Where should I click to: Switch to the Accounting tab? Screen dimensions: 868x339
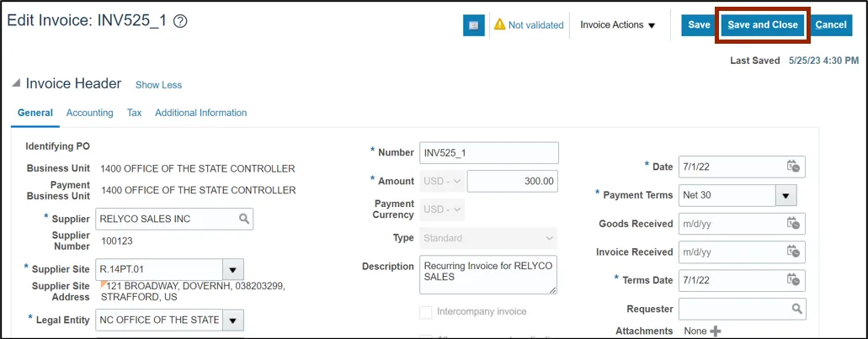click(x=89, y=113)
